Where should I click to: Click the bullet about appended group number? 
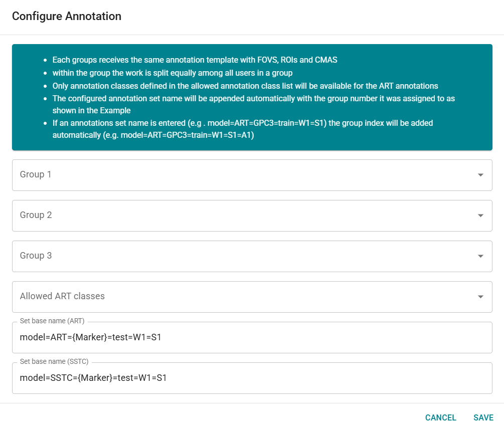(x=253, y=99)
